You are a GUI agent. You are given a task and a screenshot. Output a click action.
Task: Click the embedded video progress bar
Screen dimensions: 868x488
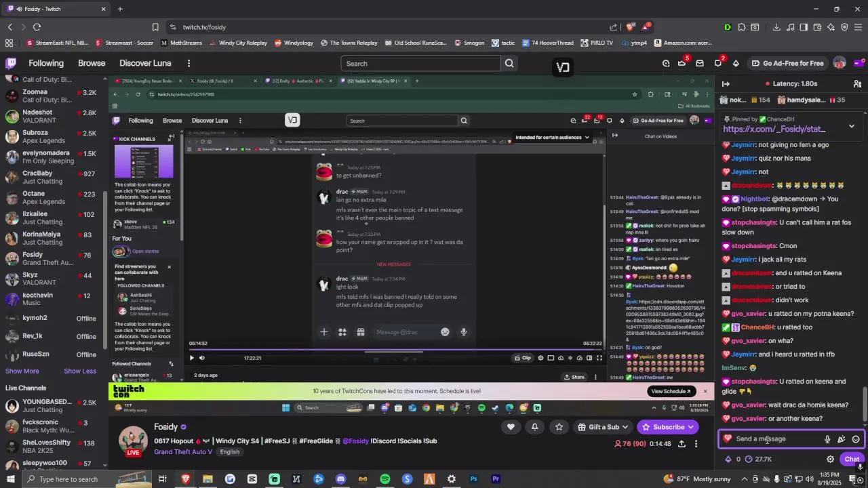pyautogui.click(x=395, y=351)
